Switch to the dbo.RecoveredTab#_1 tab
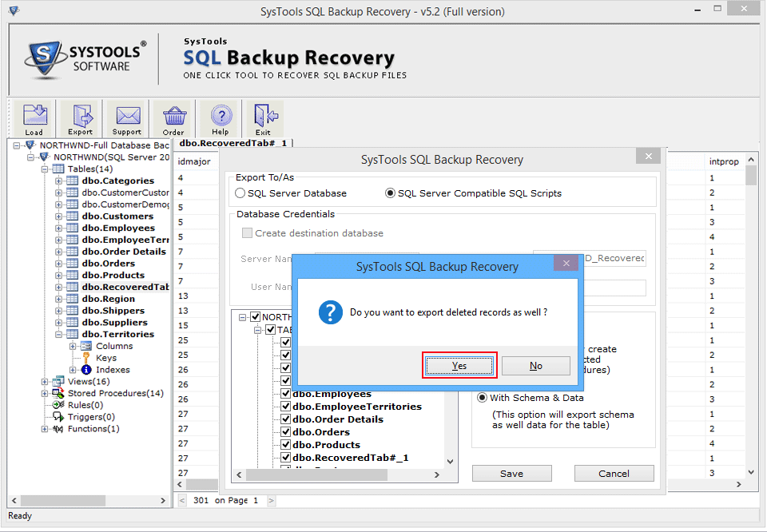 [x=233, y=143]
